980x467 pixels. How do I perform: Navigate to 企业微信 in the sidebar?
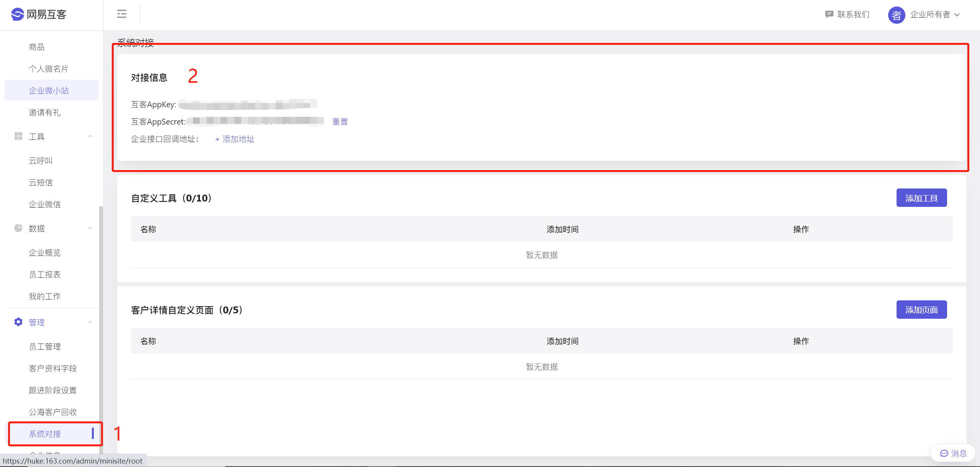(45, 205)
